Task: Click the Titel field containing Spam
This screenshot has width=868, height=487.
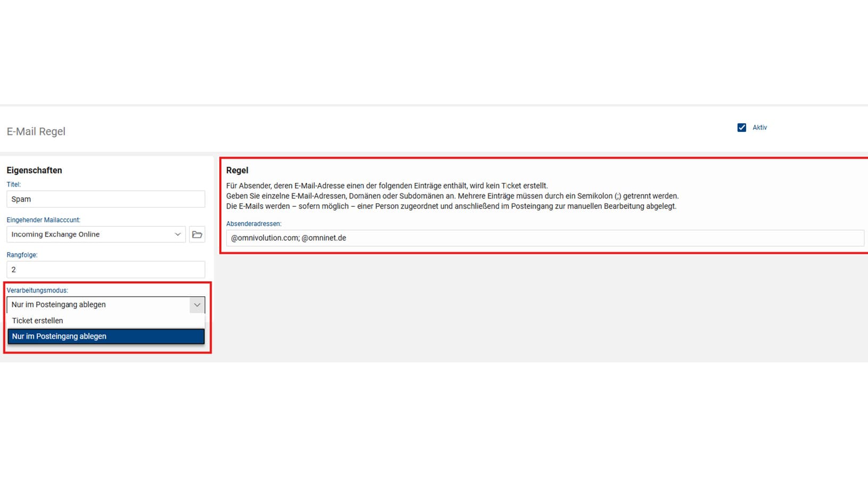Action: [x=106, y=199]
